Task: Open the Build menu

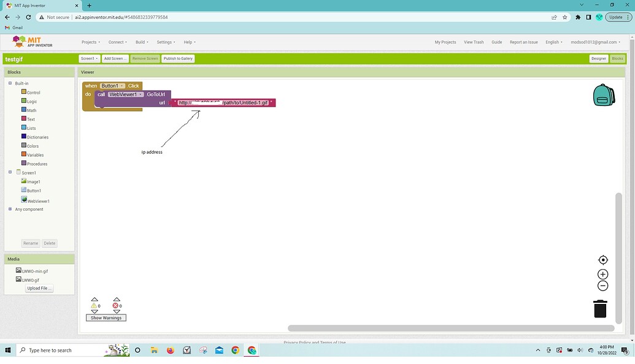Action: point(142,42)
